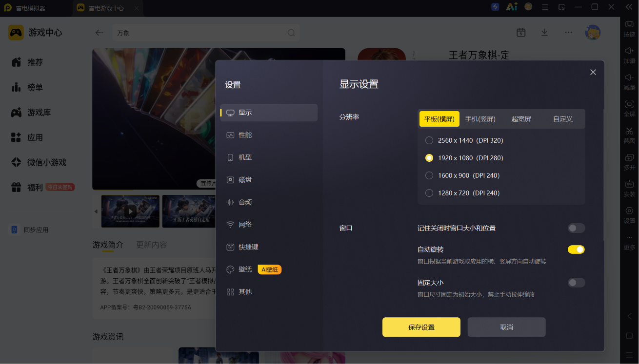This screenshot has width=639, height=364.
Task: Open the hamburger menu in title bar
Action: pyautogui.click(x=545, y=7)
